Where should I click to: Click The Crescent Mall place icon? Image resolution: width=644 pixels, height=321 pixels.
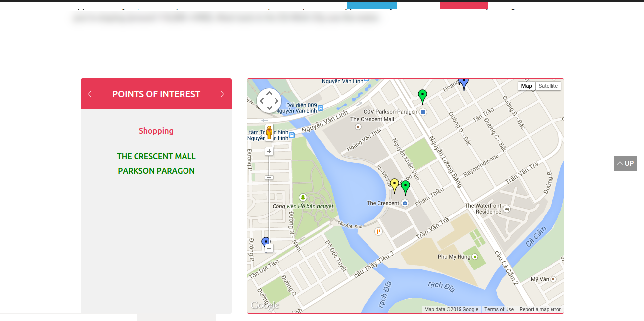[x=358, y=127]
